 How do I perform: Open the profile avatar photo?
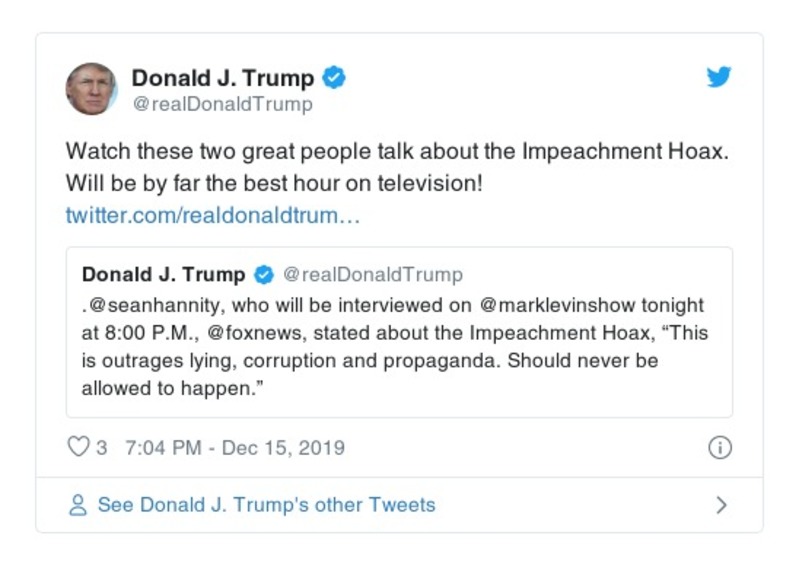coord(92,88)
